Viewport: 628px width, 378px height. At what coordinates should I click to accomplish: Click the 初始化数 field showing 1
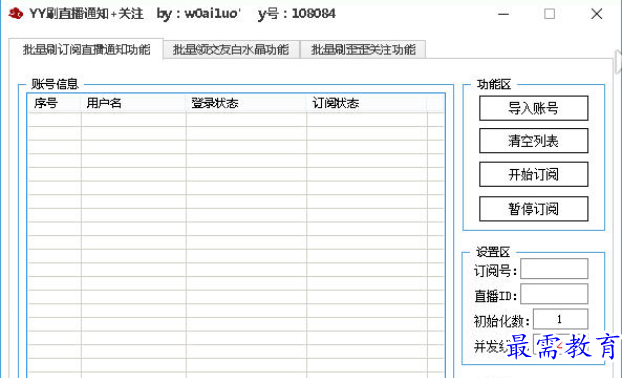[x=560, y=319]
